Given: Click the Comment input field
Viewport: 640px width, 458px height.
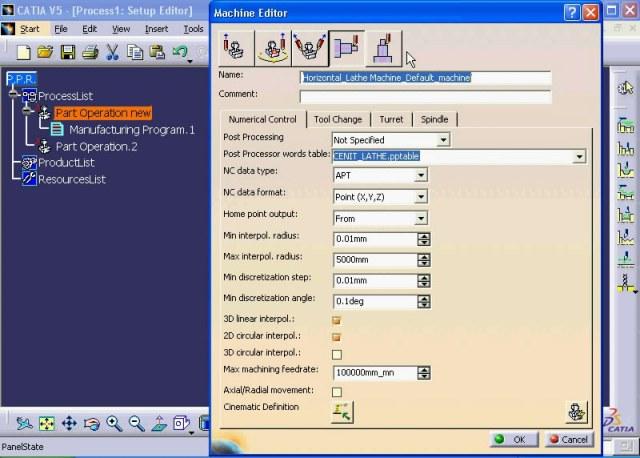Looking at the screenshot, I should (425, 97).
